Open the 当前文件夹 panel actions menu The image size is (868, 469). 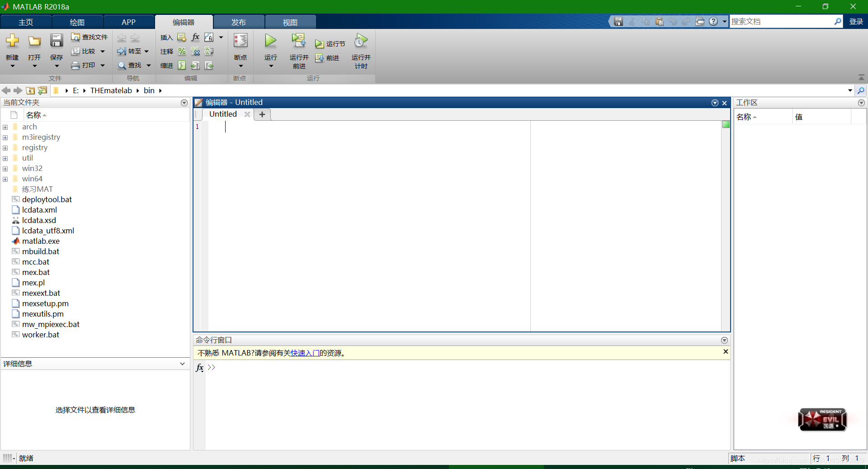coord(184,103)
